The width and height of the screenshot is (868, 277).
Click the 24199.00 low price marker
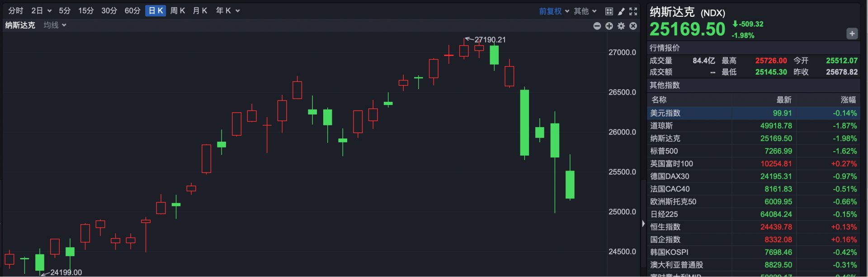[66, 272]
